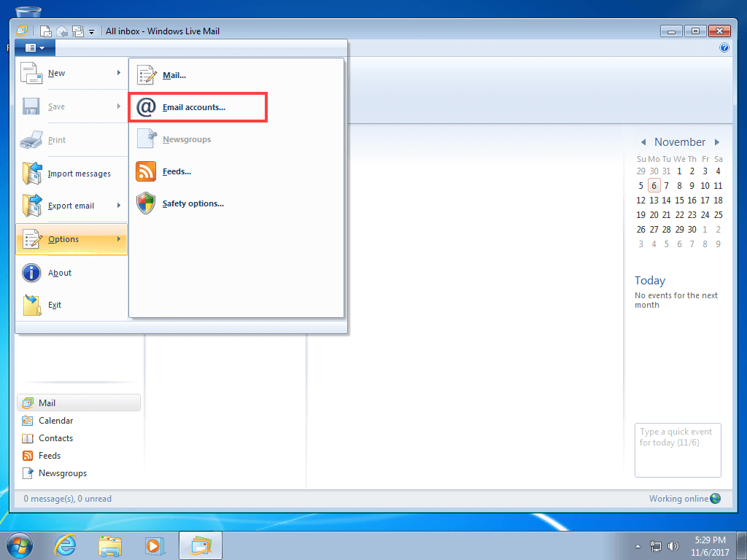This screenshot has width=747, height=560.
Task: Click the @ Email accounts icon
Action: pyautogui.click(x=146, y=107)
